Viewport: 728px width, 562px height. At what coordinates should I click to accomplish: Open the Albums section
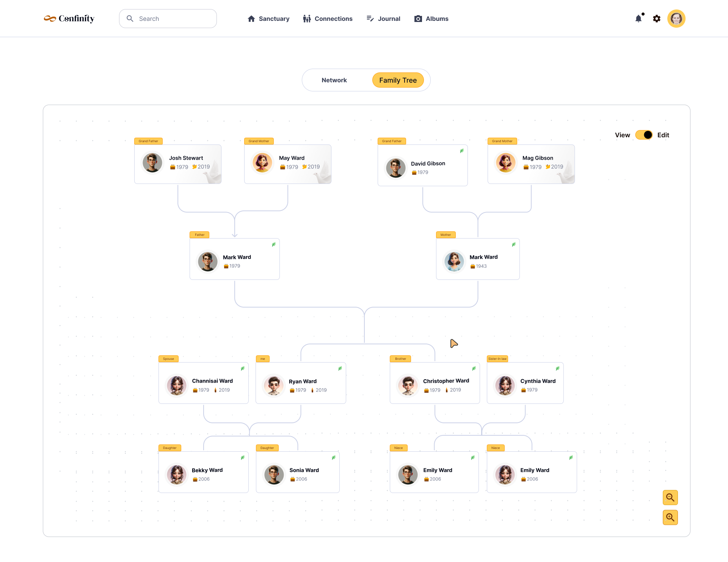pos(431,19)
